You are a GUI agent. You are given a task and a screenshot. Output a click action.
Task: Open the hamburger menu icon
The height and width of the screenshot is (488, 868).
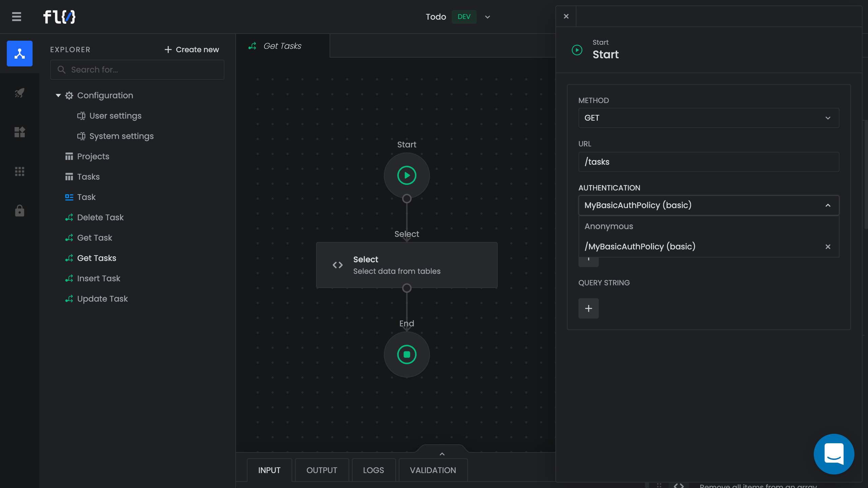point(16,17)
